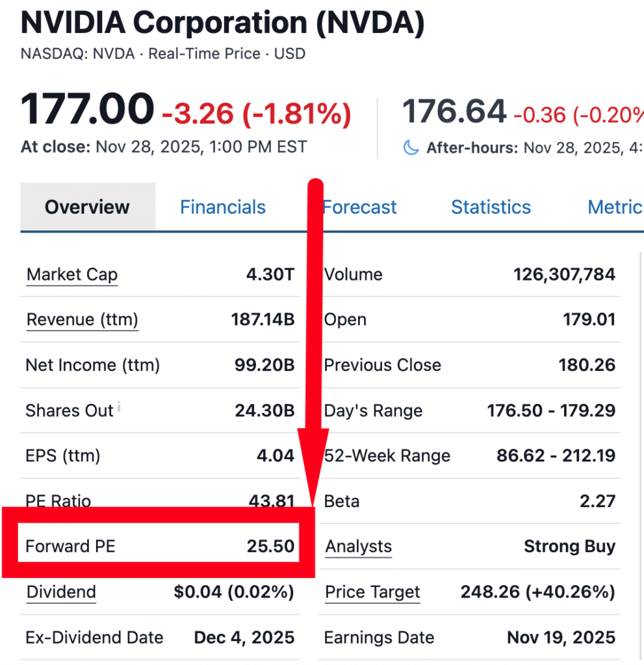Open the Financials tab
Viewport: 644px width, 665px height.
pos(223,207)
